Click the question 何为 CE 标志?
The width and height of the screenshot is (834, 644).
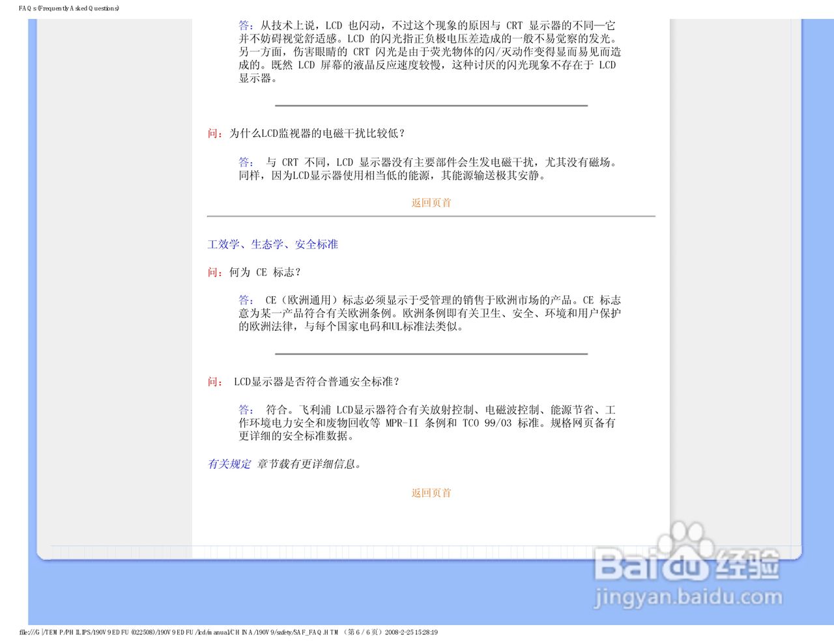[x=263, y=272]
